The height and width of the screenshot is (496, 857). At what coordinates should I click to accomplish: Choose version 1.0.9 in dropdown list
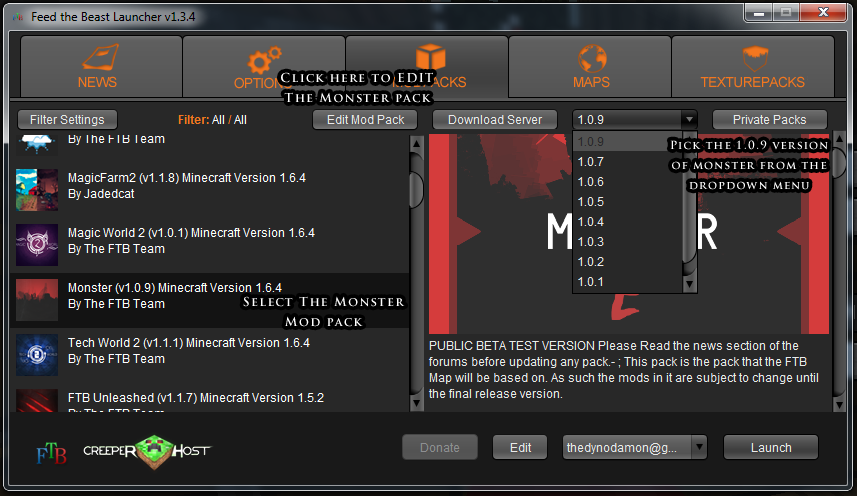click(627, 142)
